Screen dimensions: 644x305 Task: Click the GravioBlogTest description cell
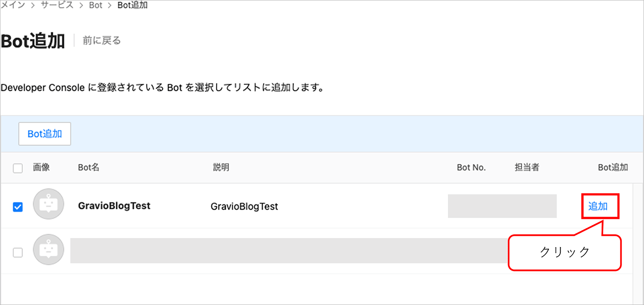click(244, 207)
